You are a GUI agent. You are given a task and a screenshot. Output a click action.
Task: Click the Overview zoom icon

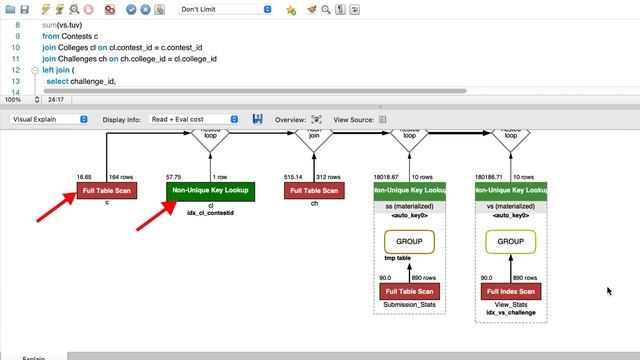(x=316, y=119)
